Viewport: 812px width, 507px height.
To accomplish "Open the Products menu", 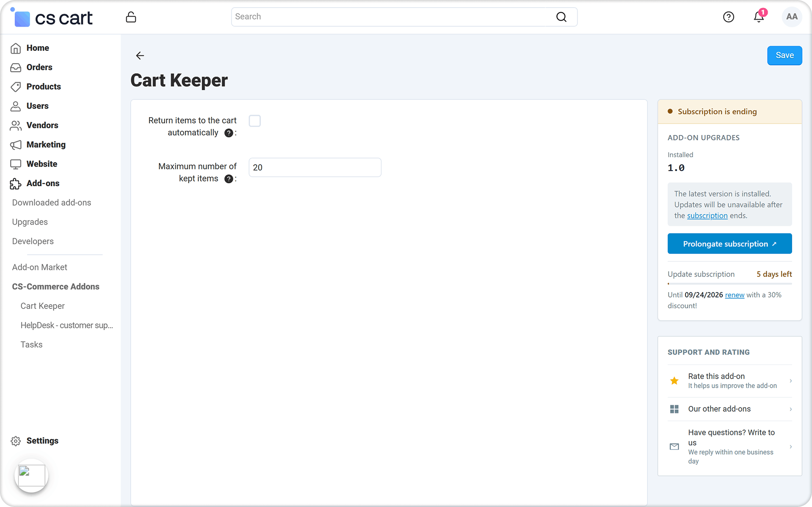I will [x=44, y=87].
